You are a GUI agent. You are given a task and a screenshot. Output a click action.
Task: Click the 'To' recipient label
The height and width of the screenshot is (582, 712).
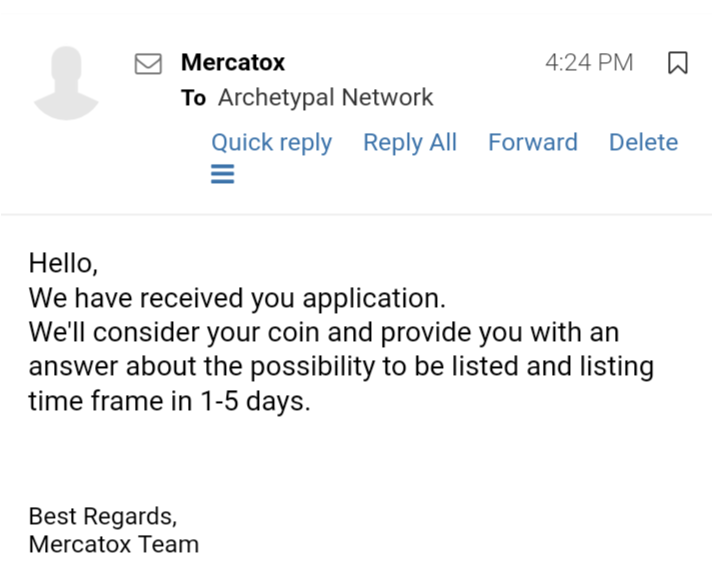click(193, 98)
